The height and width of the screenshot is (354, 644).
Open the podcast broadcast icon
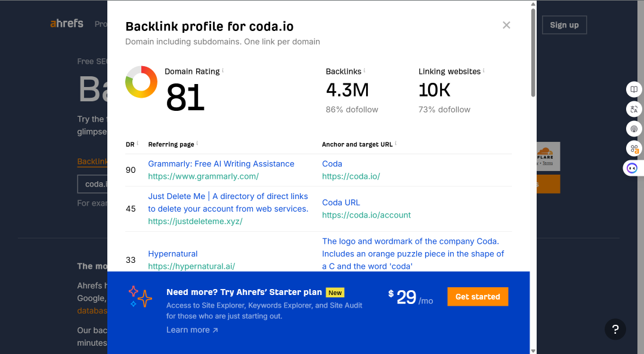point(634,129)
